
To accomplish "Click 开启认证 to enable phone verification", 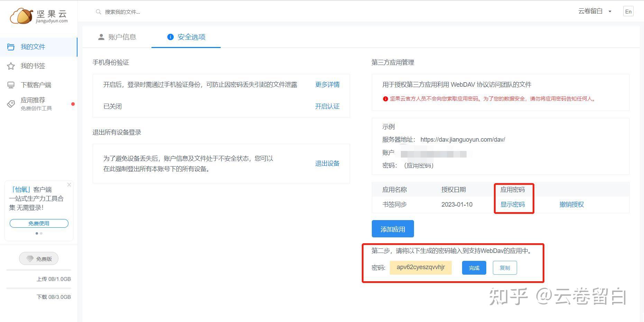I will pos(327,106).
